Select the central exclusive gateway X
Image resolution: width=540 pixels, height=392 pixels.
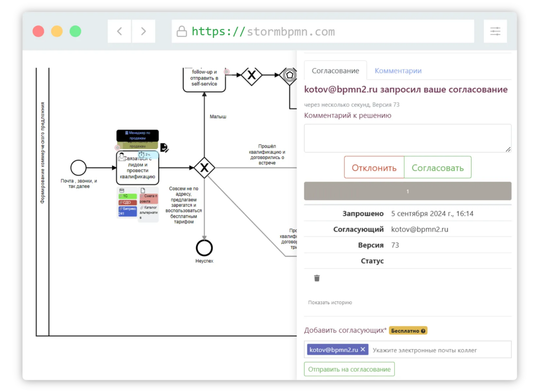pyautogui.click(x=204, y=168)
